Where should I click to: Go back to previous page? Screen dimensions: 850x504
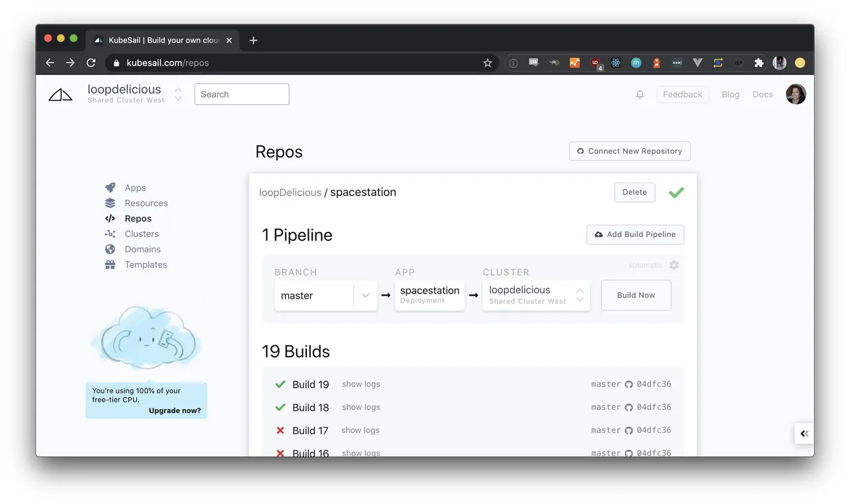(x=50, y=63)
